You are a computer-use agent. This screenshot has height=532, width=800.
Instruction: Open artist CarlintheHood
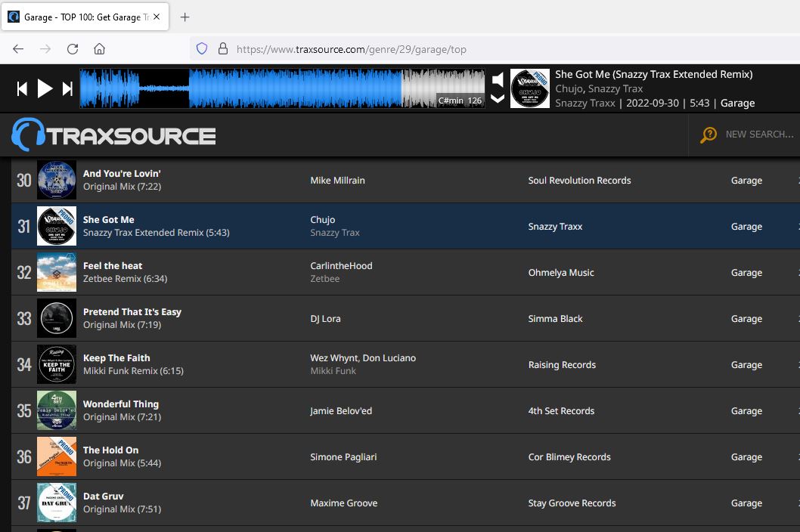(341, 266)
